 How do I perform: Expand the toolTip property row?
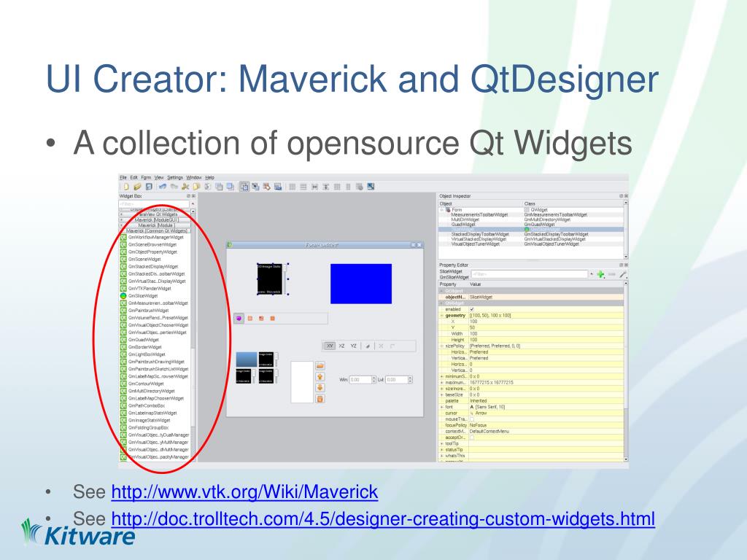pos(441,443)
